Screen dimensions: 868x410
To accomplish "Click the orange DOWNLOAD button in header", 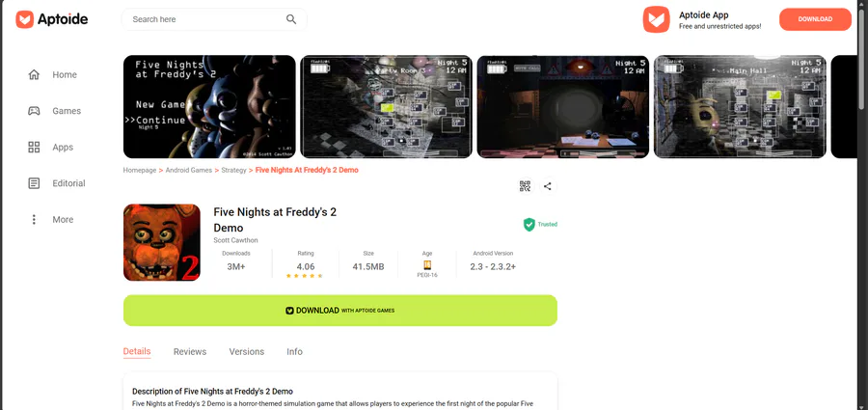I will point(815,19).
